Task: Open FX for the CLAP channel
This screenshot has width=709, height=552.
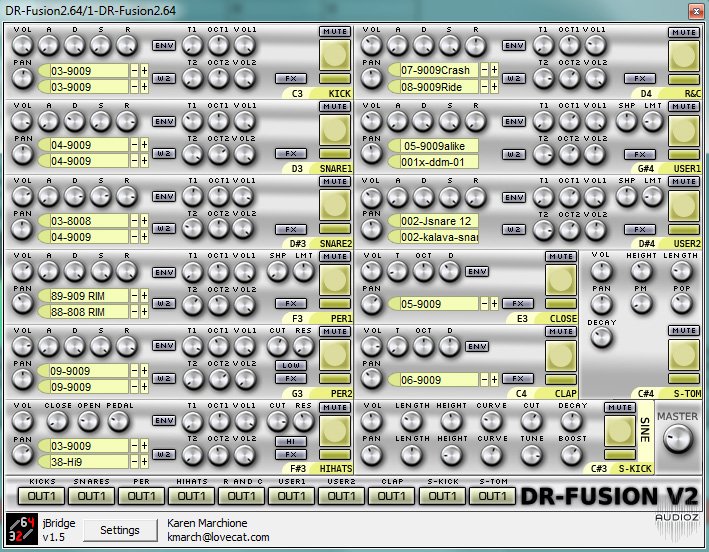Action: click(x=518, y=379)
